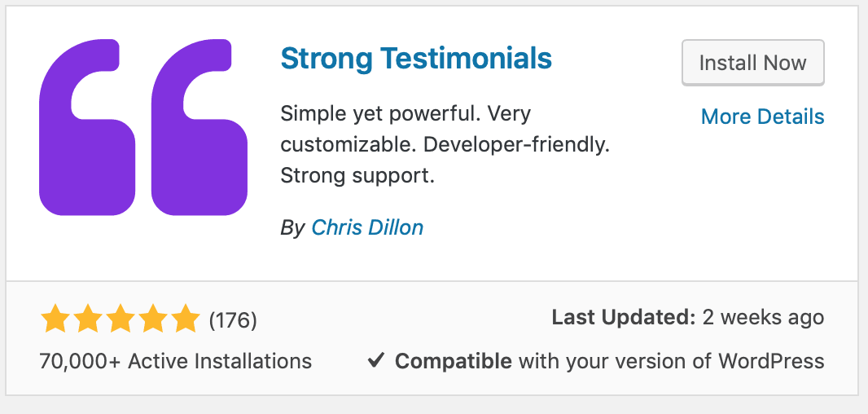Visit author Chris Dillon's link
Screen dimensions: 868x414
[367, 227]
